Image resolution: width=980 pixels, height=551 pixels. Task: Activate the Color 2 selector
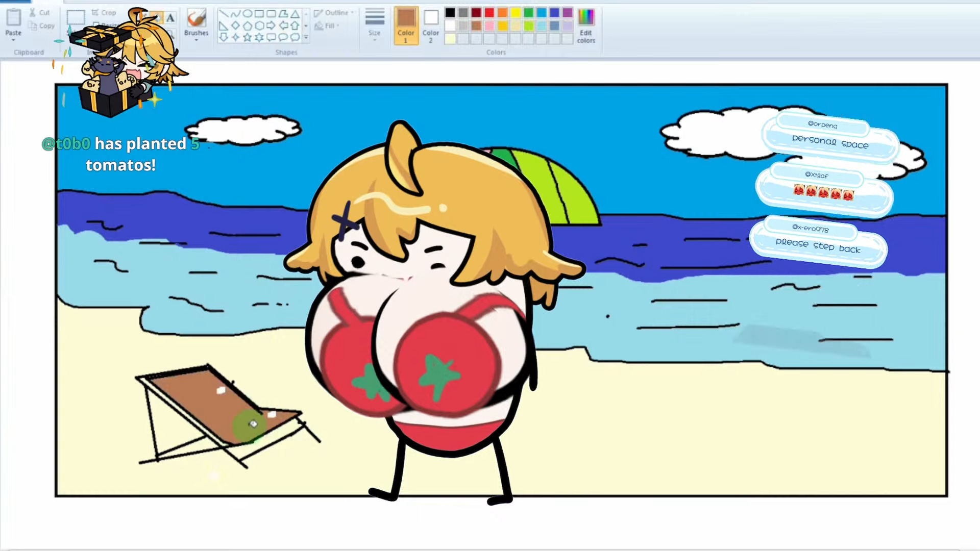[431, 24]
